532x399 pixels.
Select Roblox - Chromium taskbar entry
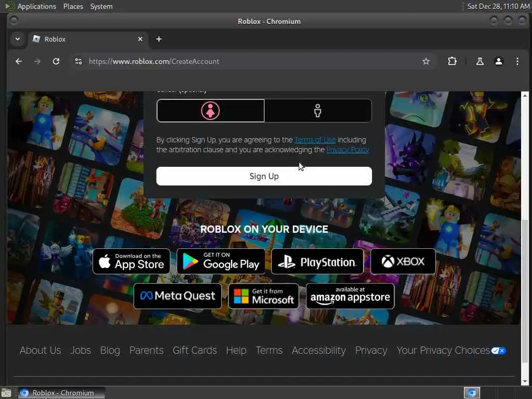click(62, 393)
